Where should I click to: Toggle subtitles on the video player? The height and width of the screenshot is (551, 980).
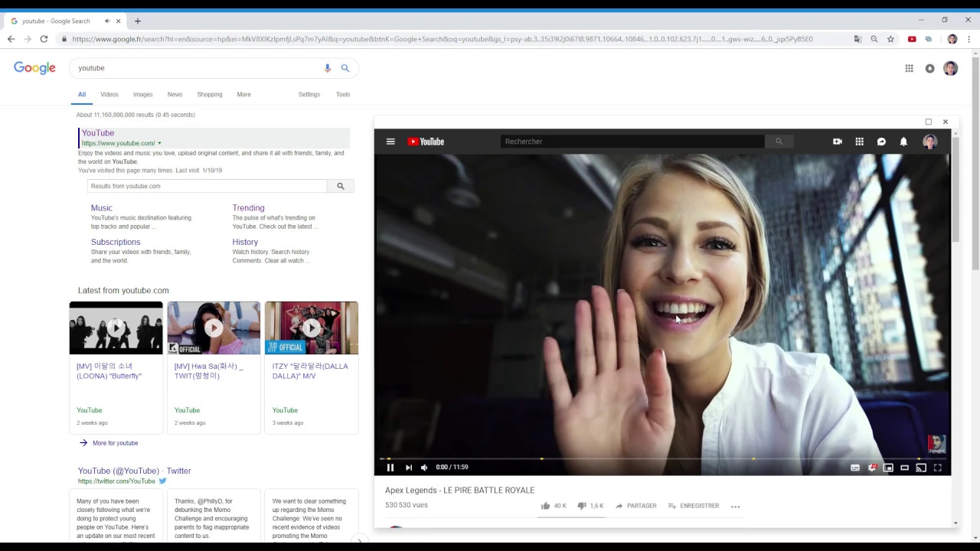[855, 468]
